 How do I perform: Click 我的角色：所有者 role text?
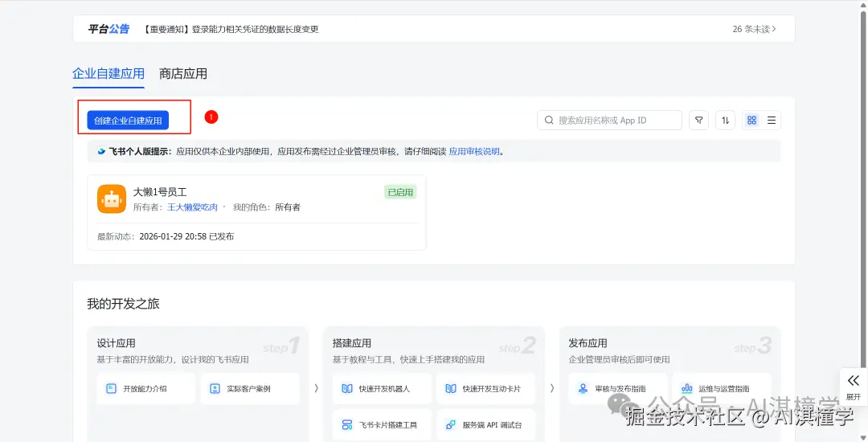point(267,207)
